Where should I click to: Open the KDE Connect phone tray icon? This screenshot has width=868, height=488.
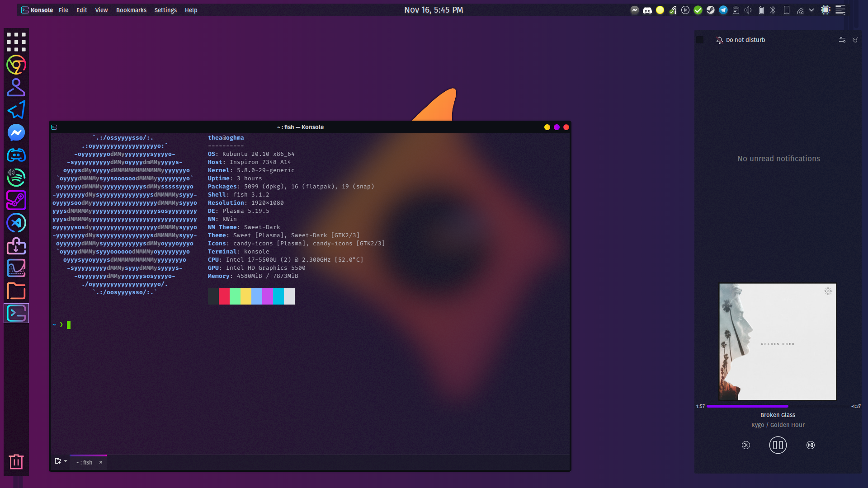click(x=787, y=10)
